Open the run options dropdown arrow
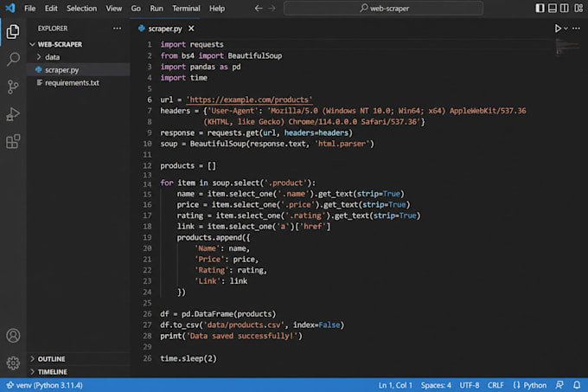The width and height of the screenshot is (588, 392). pyautogui.click(x=566, y=29)
